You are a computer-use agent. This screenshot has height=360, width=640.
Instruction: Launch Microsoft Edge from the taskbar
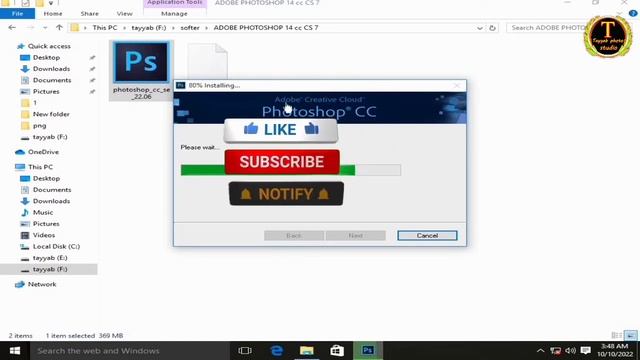coord(276,351)
